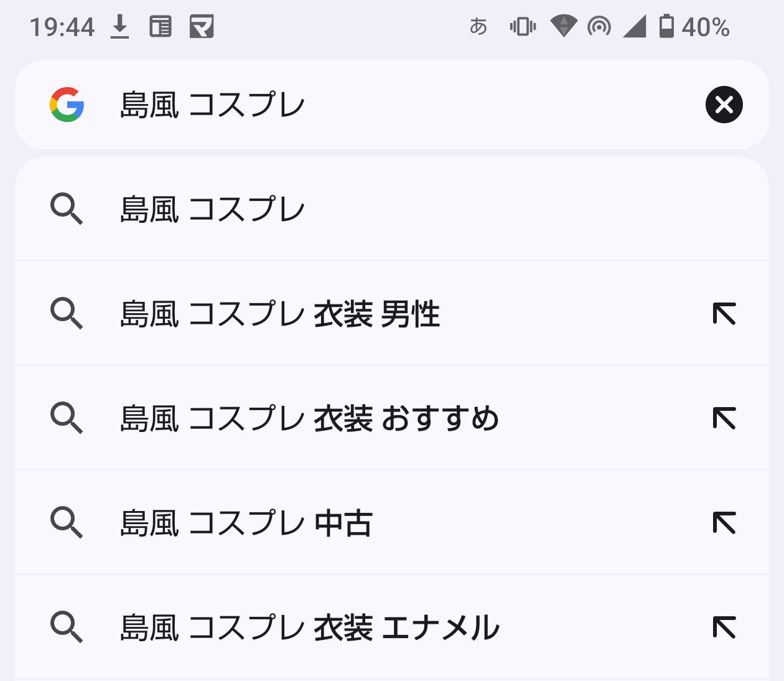Click magnifier icon beside 衣装 男性 suggestion
The height and width of the screenshot is (681, 784).
(67, 314)
